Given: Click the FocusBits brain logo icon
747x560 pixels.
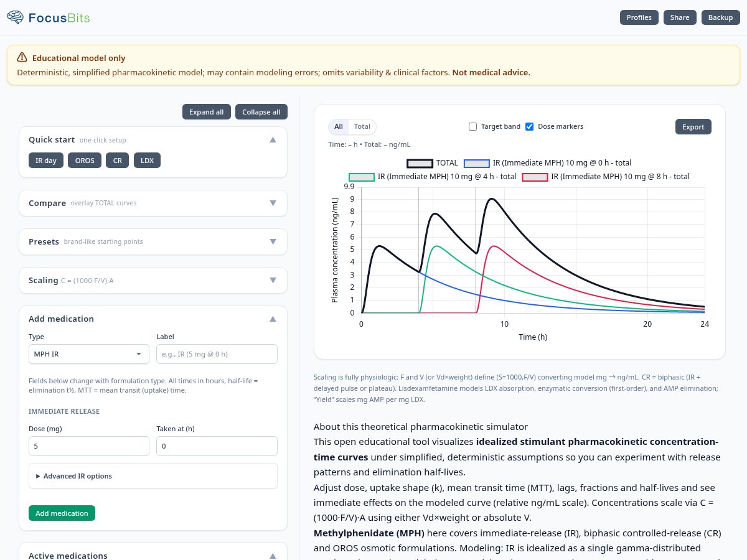Looking at the screenshot, I should point(16,17).
